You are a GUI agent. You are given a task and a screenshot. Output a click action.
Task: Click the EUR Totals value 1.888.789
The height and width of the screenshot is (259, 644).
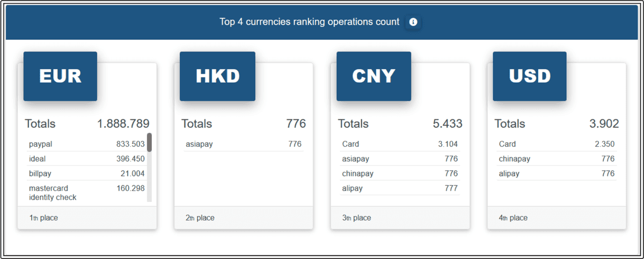pos(123,124)
